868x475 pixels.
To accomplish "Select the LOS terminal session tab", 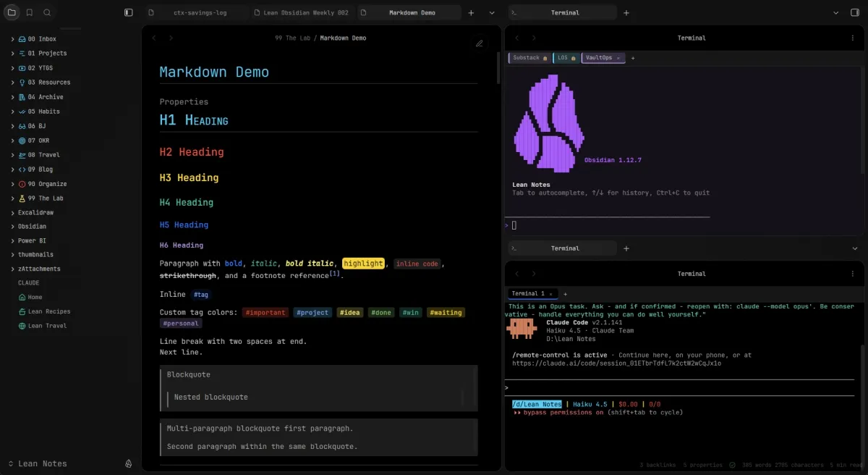I will [x=566, y=58].
